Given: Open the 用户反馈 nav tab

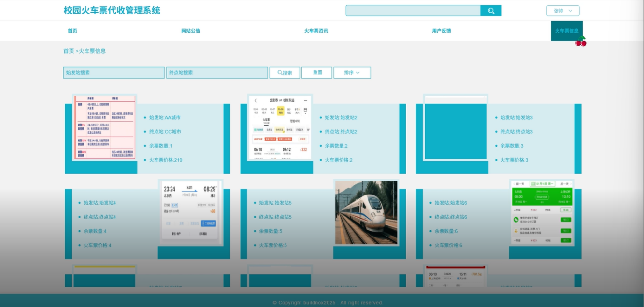Looking at the screenshot, I should pyautogui.click(x=442, y=31).
